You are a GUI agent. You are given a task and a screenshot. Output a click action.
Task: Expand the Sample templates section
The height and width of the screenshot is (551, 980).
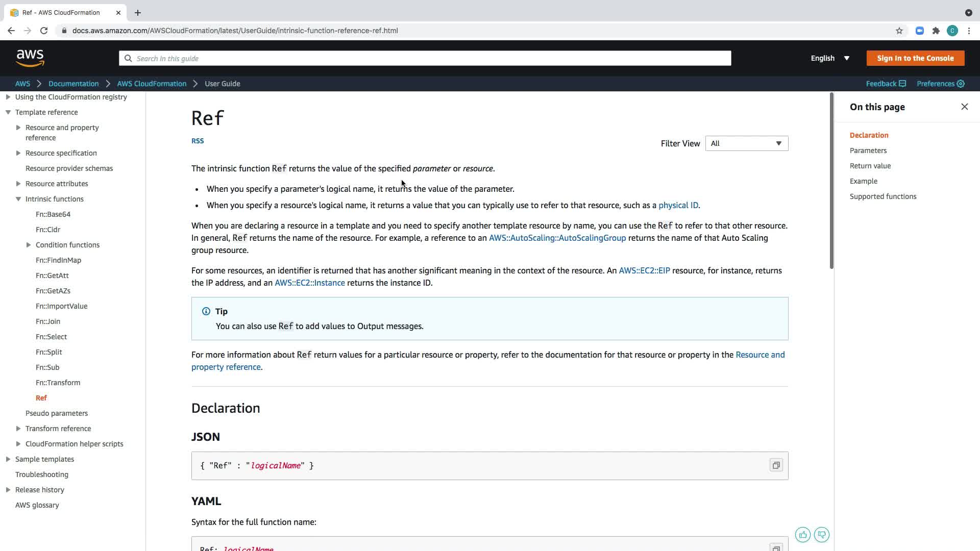point(8,459)
